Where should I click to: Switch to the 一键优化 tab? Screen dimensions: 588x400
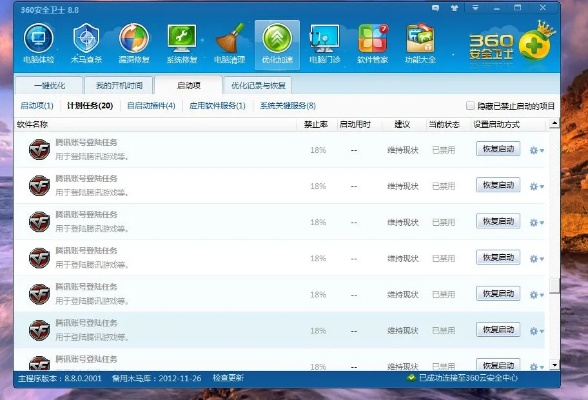(x=49, y=85)
